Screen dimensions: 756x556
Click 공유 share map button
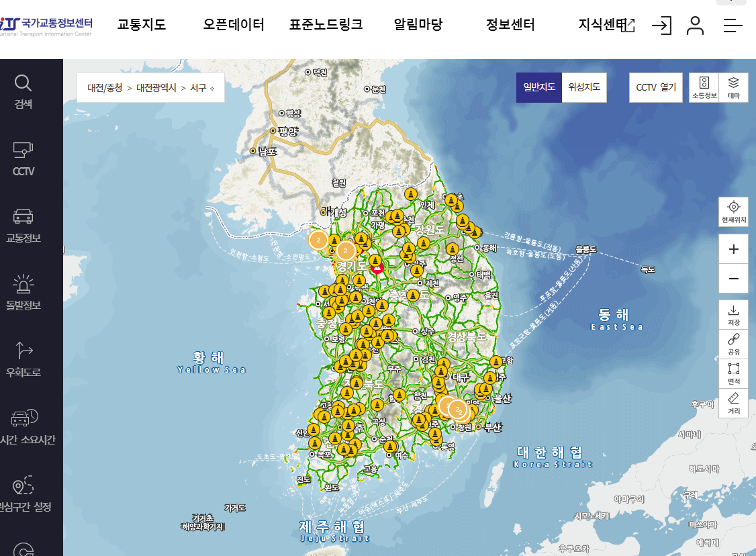click(733, 344)
